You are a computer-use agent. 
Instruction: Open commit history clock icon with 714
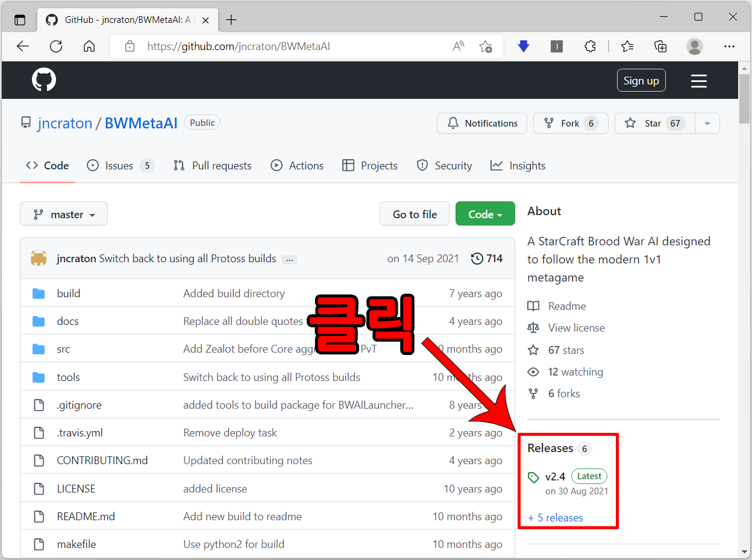pos(487,259)
